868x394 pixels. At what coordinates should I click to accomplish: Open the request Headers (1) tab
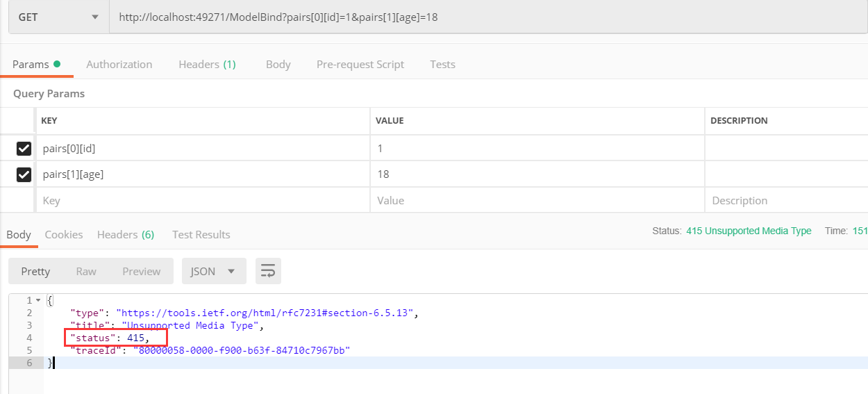point(207,64)
